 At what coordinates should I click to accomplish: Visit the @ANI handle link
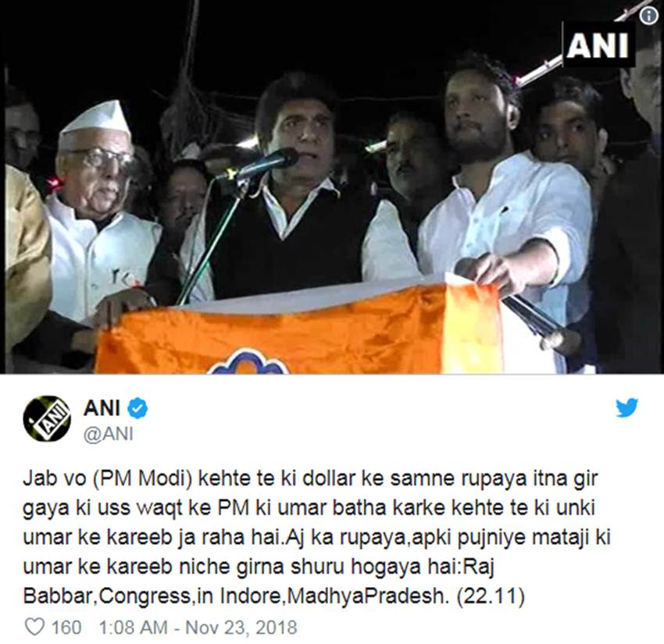[x=109, y=434]
